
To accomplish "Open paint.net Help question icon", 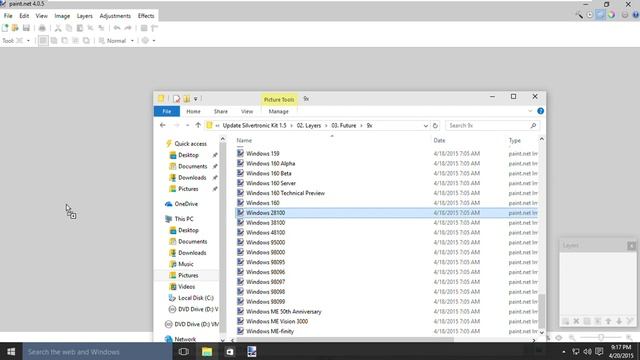I will pyautogui.click(x=636, y=15).
